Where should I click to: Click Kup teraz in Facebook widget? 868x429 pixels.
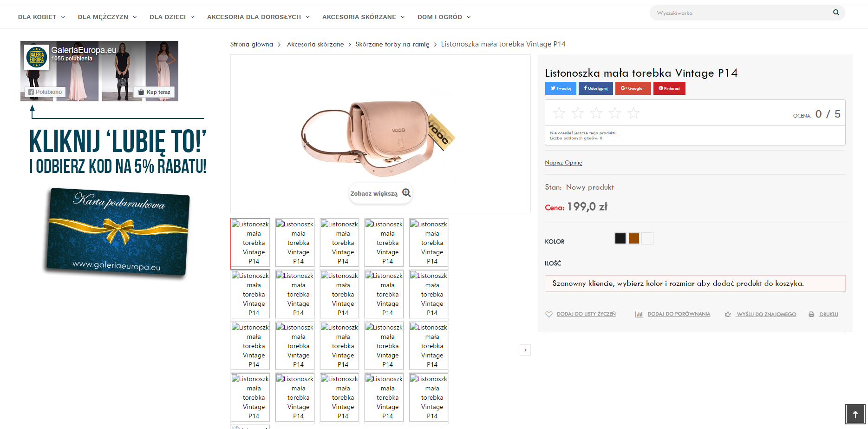[x=154, y=92]
